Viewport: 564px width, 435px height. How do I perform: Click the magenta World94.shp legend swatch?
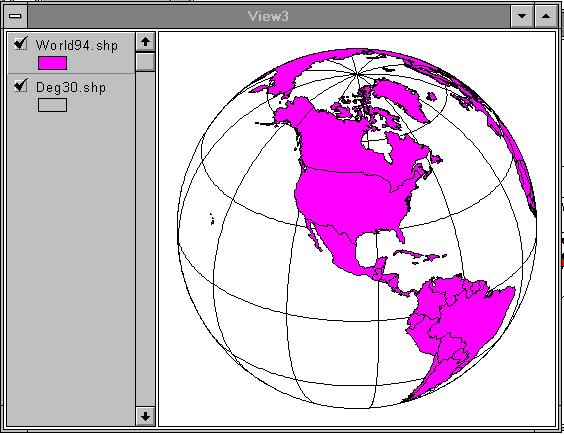[x=53, y=63]
